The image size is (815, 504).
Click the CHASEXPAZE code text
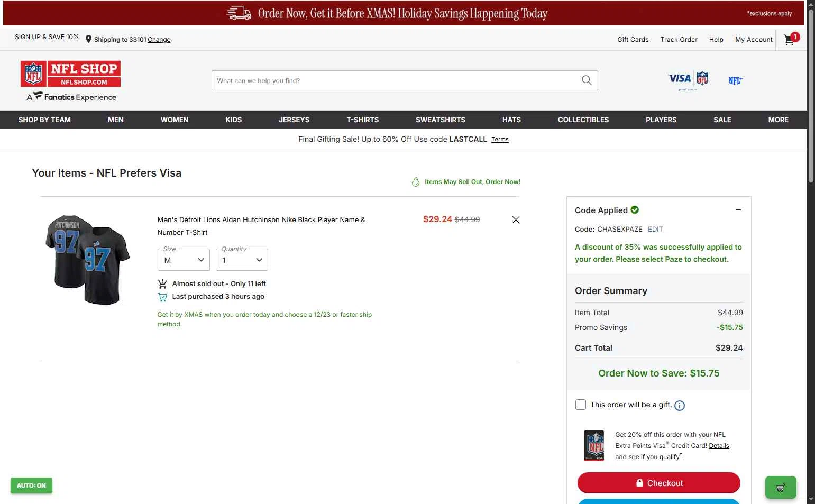click(620, 229)
